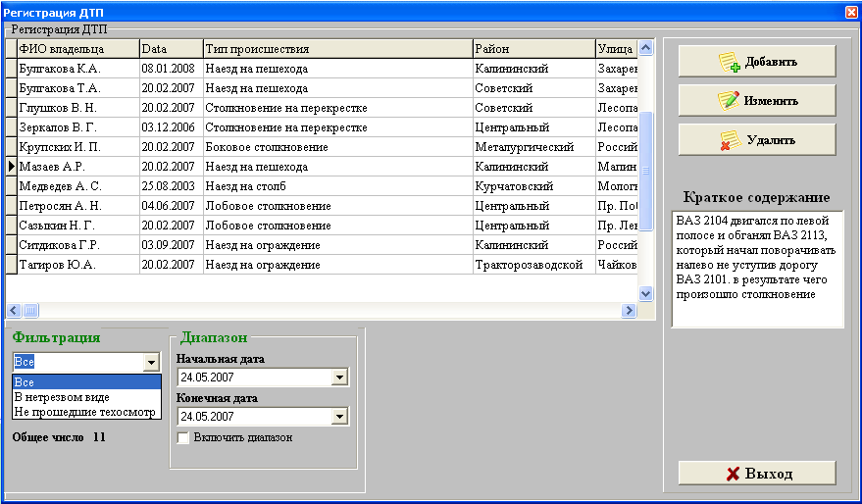Viewport: 862px width, 504px height.
Task: Click the date cell 04.06.2007
Action: 172,206
